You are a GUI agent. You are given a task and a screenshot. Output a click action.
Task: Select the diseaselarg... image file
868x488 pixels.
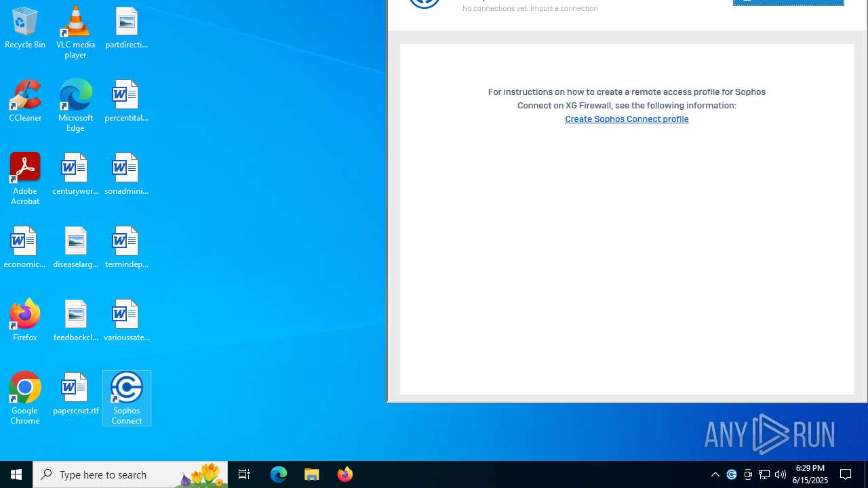pyautogui.click(x=76, y=248)
